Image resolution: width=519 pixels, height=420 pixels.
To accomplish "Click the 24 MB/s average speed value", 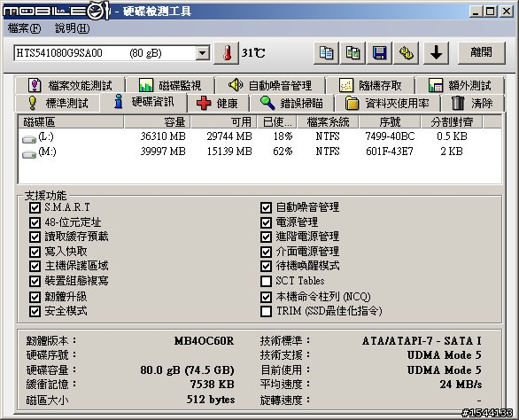I will point(461,385).
